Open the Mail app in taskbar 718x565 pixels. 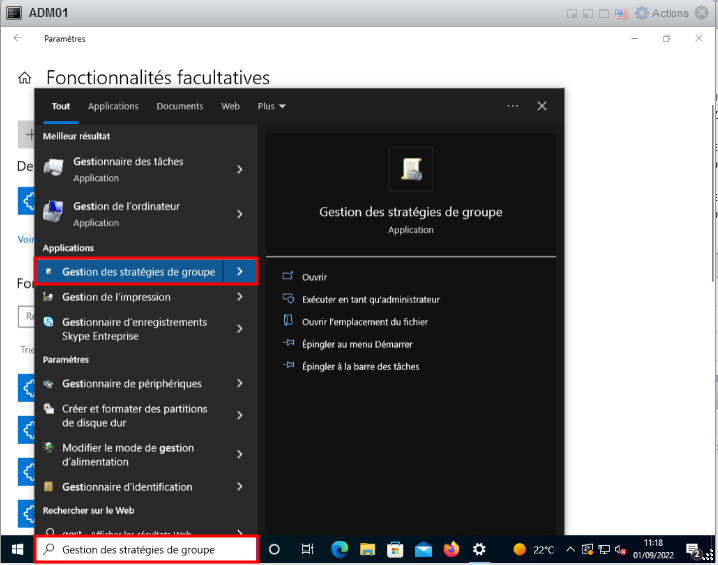pos(423,549)
